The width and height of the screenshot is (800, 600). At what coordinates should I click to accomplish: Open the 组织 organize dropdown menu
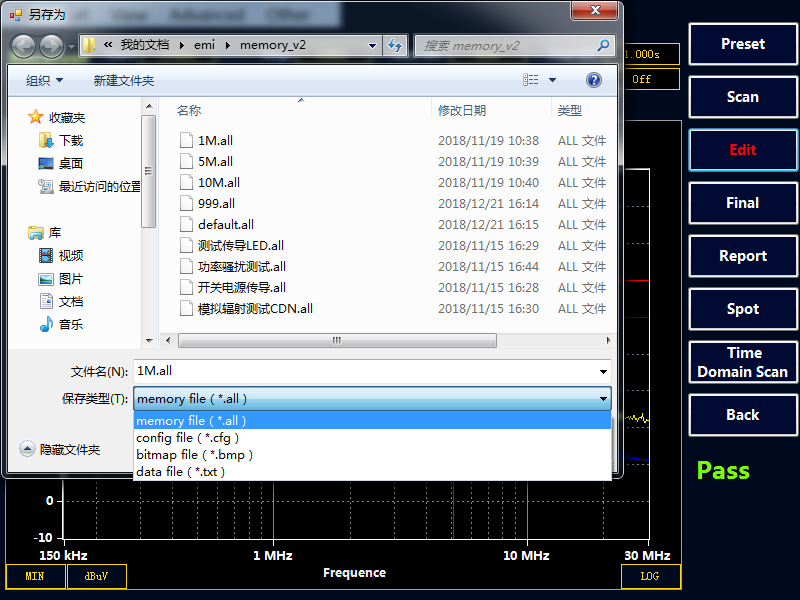(44, 80)
